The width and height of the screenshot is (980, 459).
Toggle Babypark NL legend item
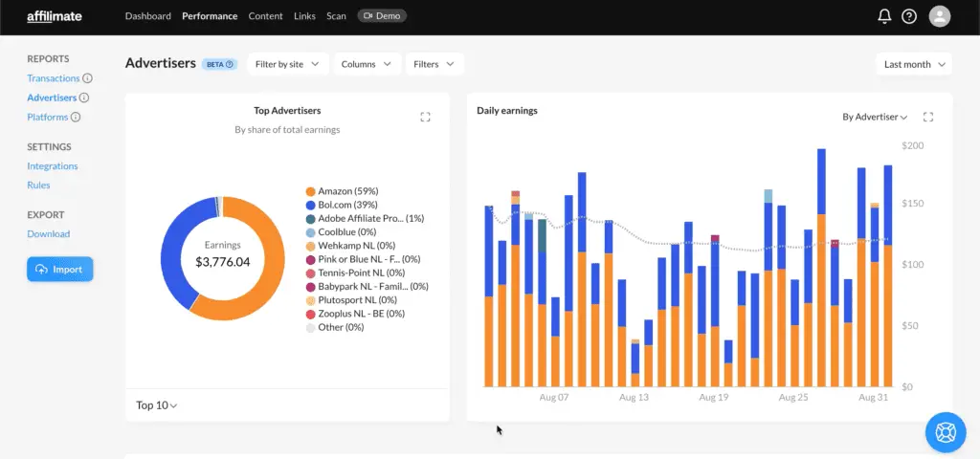(x=367, y=287)
